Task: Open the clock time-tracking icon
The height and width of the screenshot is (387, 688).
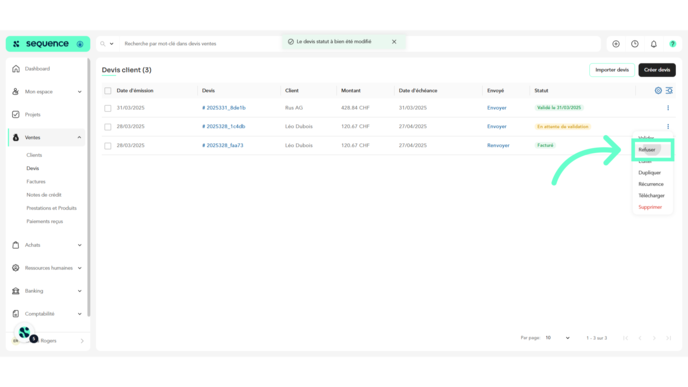Action: [x=635, y=44]
